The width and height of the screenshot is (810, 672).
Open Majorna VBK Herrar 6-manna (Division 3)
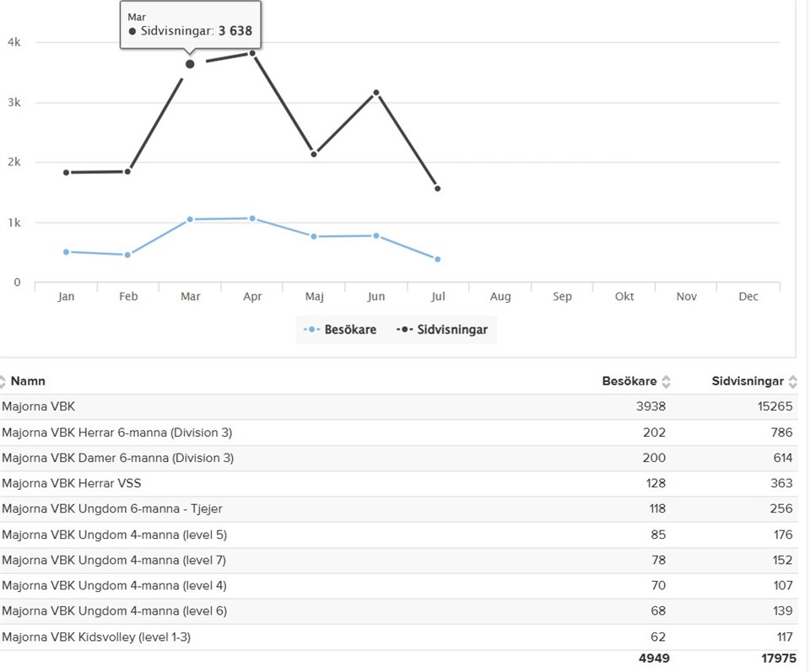pyautogui.click(x=116, y=433)
